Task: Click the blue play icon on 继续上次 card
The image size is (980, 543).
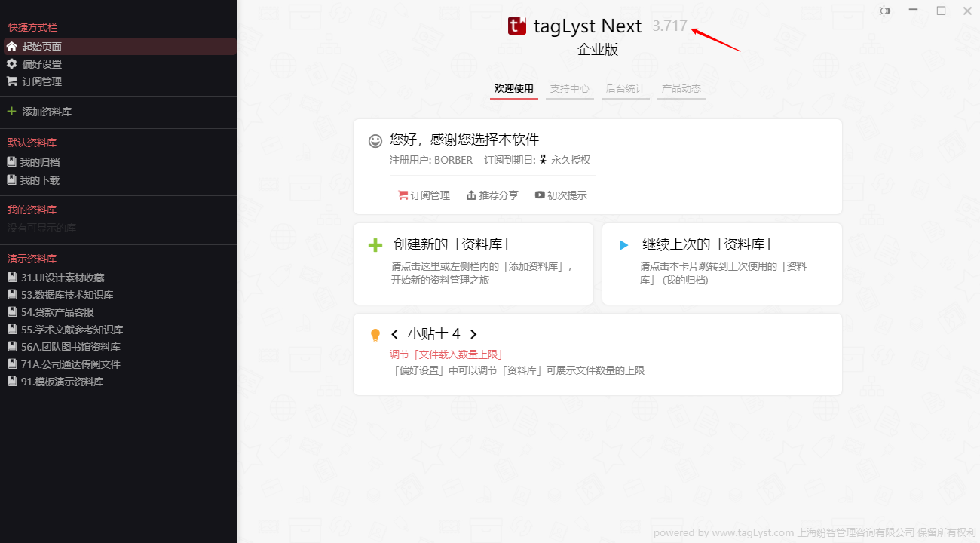Action: (623, 245)
